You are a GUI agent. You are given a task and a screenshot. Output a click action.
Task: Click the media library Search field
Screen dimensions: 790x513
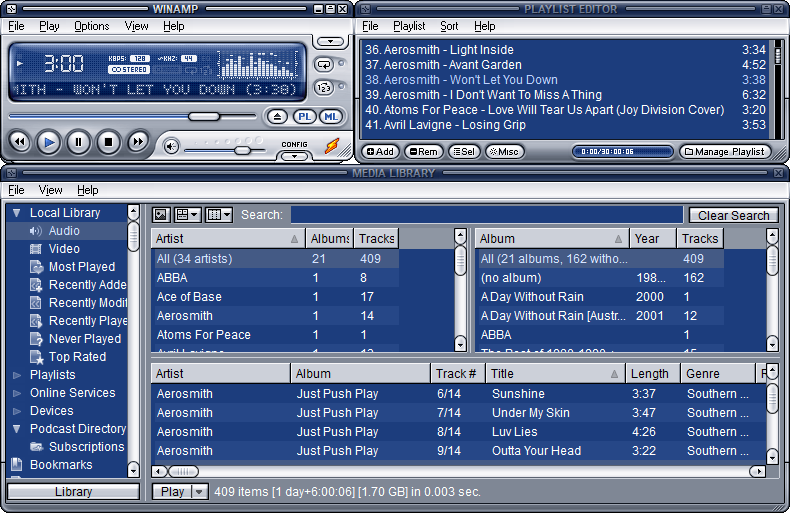pyautogui.click(x=486, y=215)
